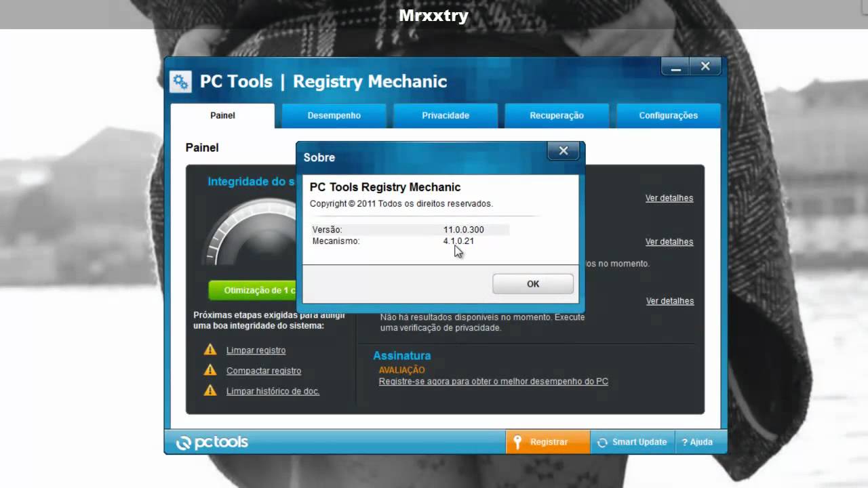Click the version value 11.0.0.300

pyautogui.click(x=463, y=230)
